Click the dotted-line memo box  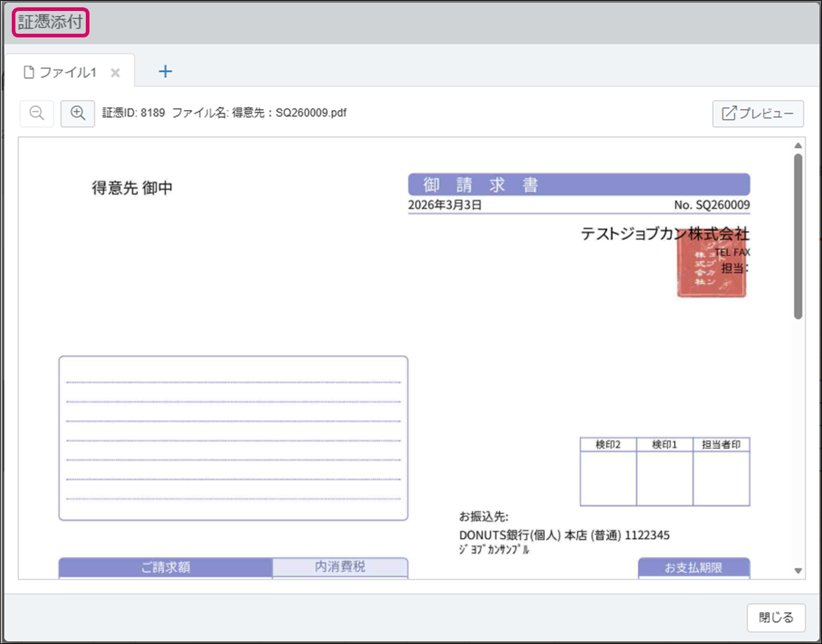tap(233, 439)
